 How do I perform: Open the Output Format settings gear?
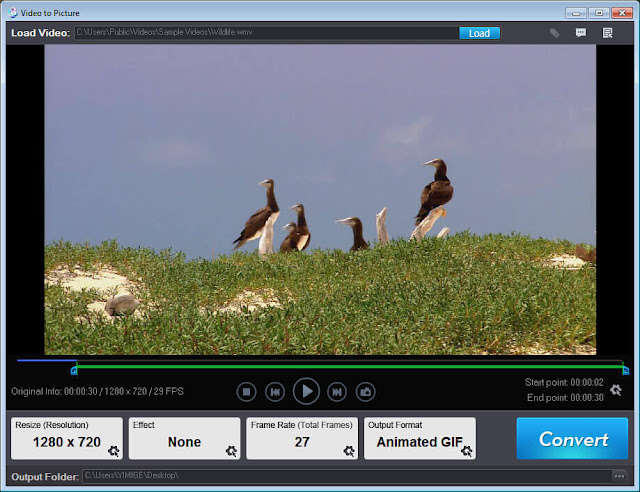[x=467, y=451]
